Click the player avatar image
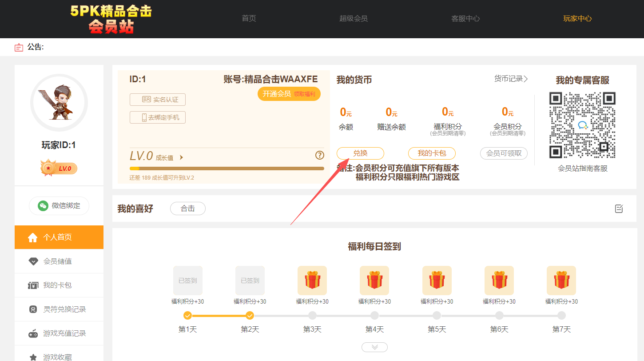Viewport: 644px width, 361px height. pos(59,103)
